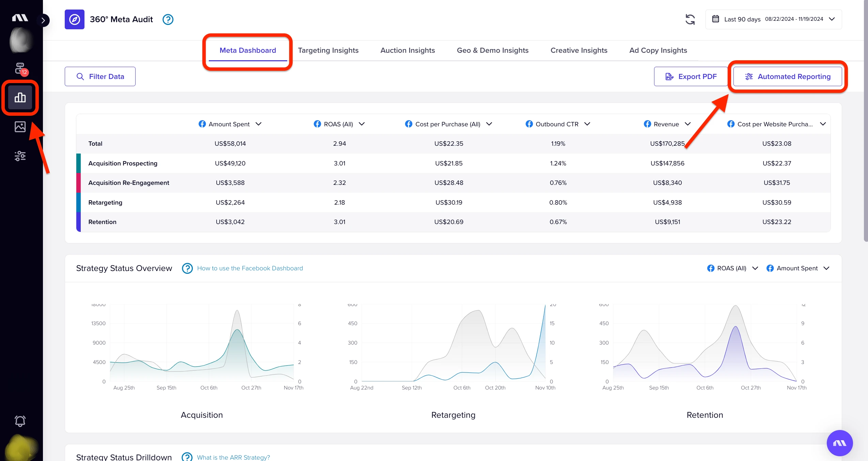
Task: Open the sidebar icon with 12 badge
Action: (20, 69)
